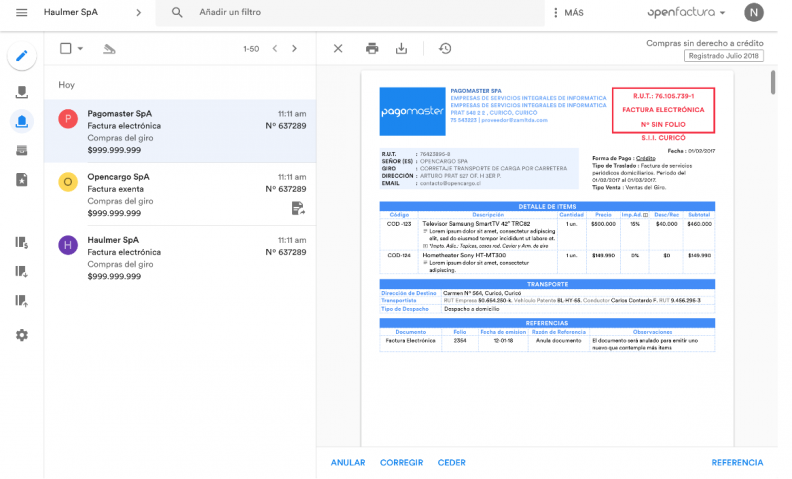The image size is (792, 479).
Task: Click the search magnifier icon
Action: pyautogui.click(x=177, y=12)
